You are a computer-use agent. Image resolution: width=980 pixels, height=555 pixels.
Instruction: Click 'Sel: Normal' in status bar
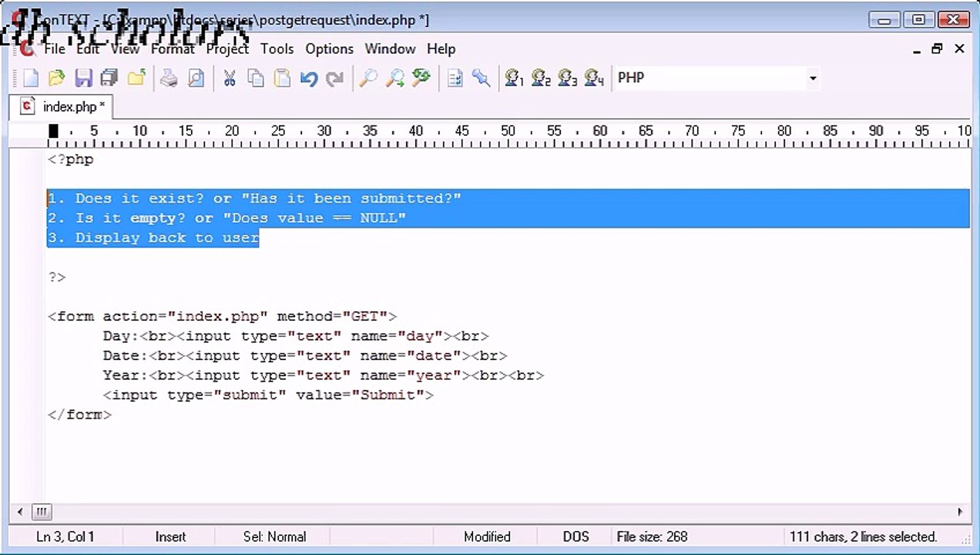tap(274, 536)
